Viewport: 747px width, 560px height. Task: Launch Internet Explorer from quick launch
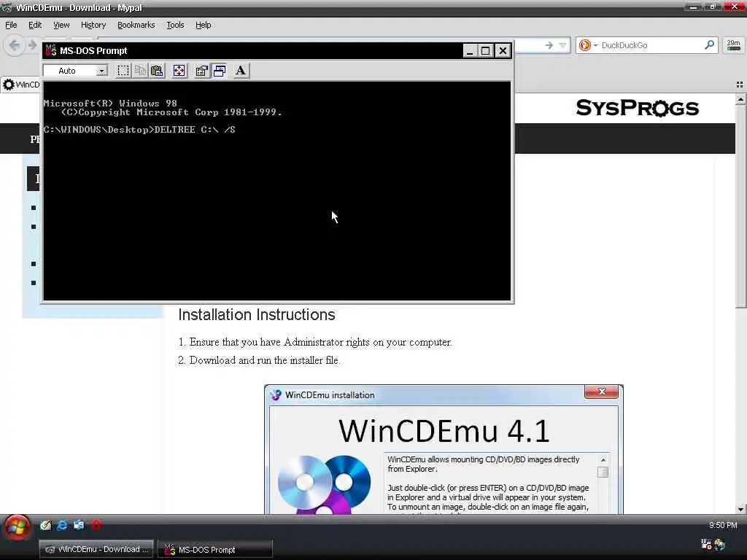coord(62,525)
